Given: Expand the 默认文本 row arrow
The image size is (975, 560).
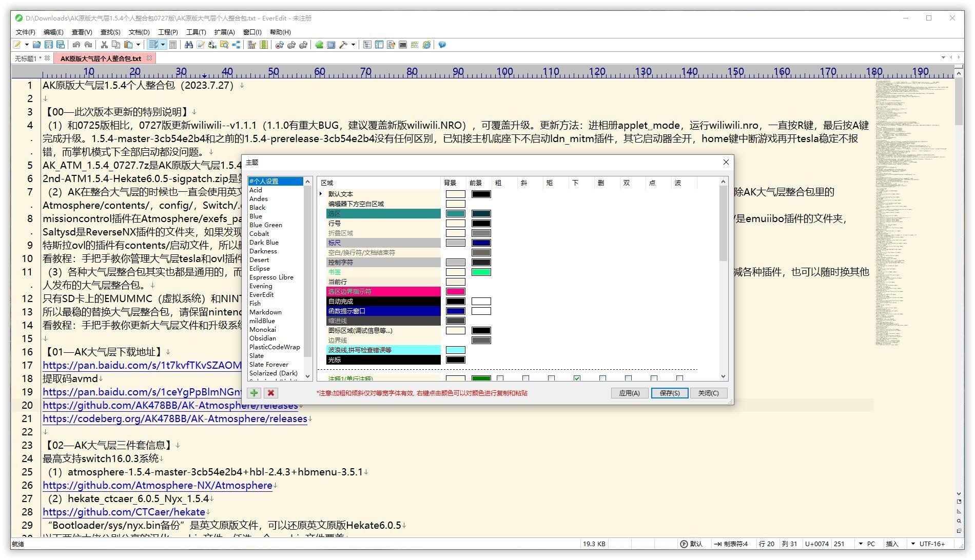Looking at the screenshot, I should [x=321, y=194].
